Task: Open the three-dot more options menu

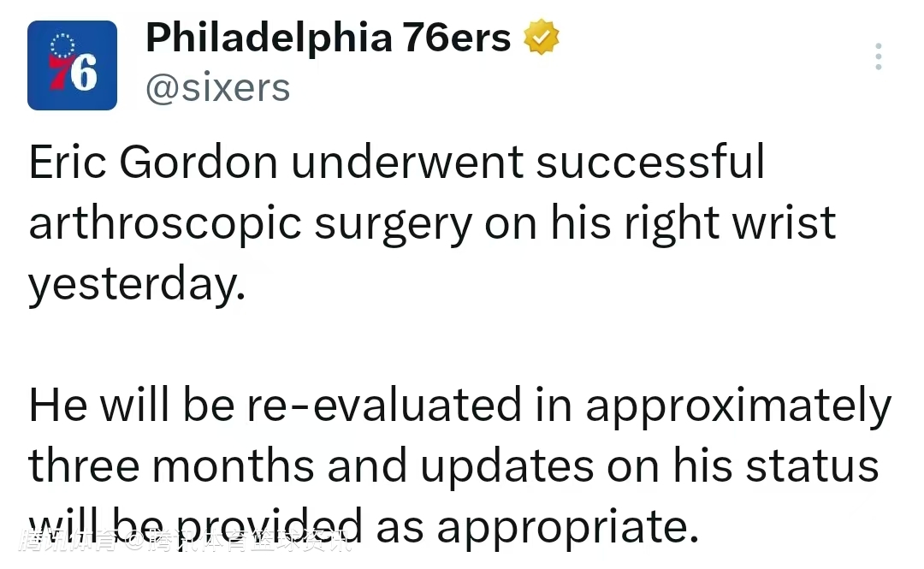Action: (x=878, y=56)
